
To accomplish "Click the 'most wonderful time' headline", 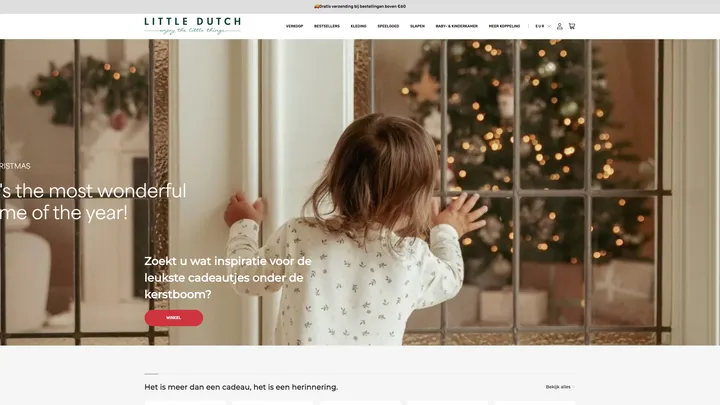I will coord(93,202).
